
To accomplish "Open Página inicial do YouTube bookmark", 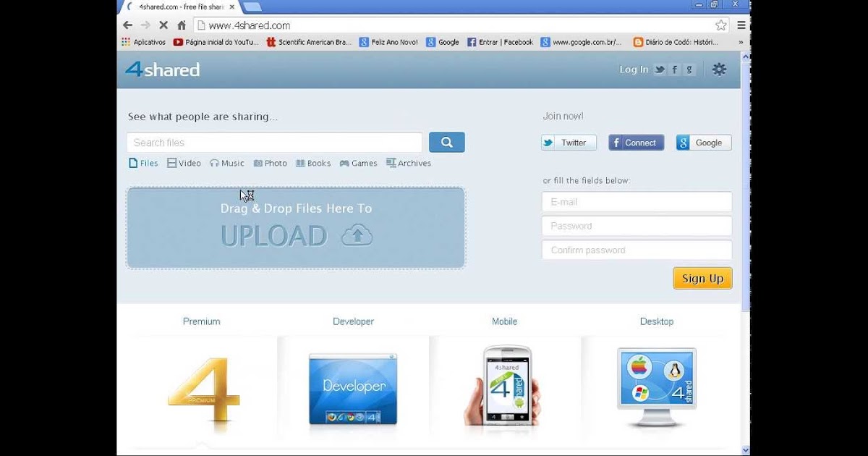I will (x=216, y=42).
